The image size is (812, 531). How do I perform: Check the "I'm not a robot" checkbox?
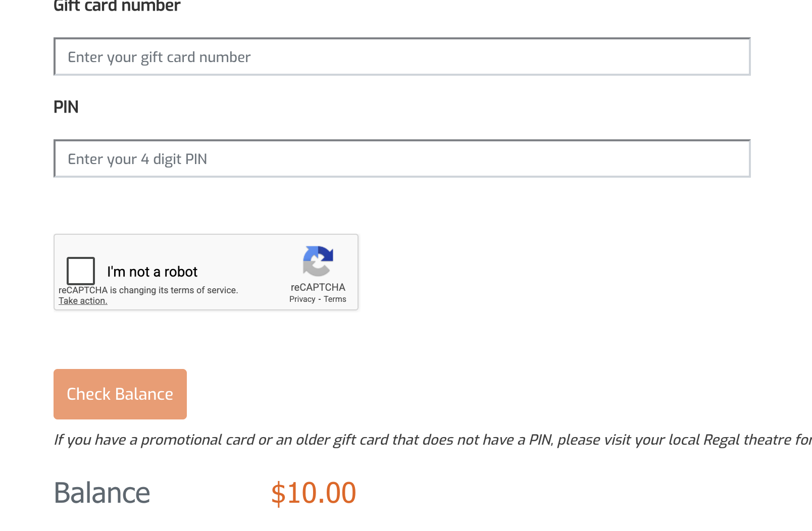81,271
